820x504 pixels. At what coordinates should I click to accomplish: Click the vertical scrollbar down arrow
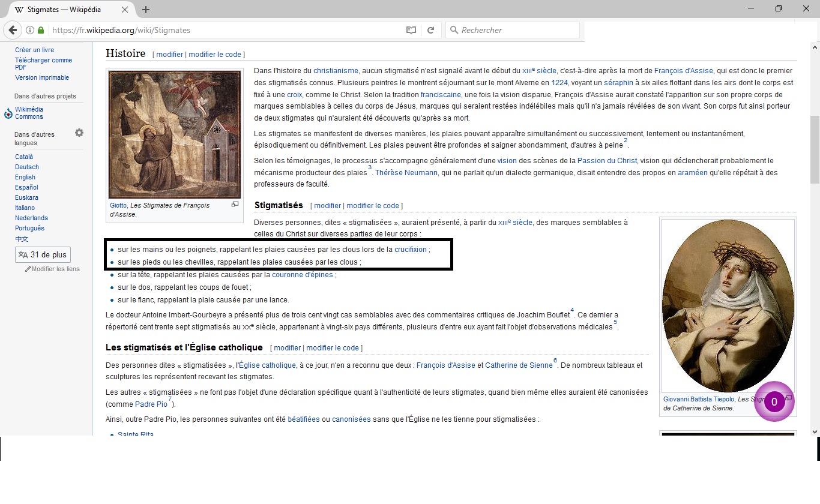coord(815,431)
